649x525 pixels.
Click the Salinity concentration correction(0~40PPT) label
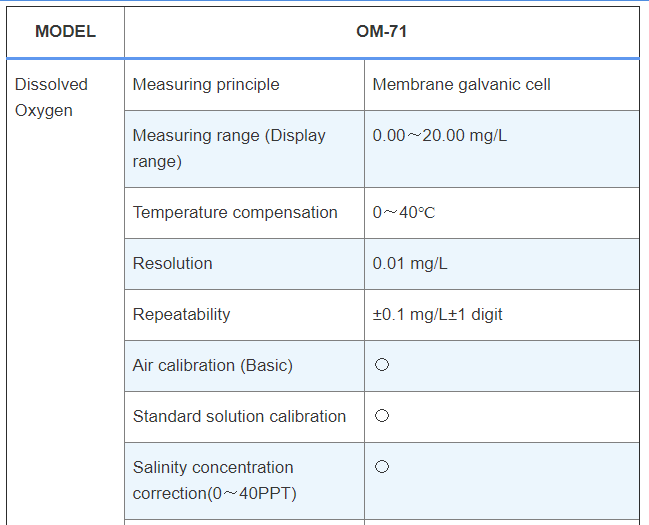(x=214, y=480)
